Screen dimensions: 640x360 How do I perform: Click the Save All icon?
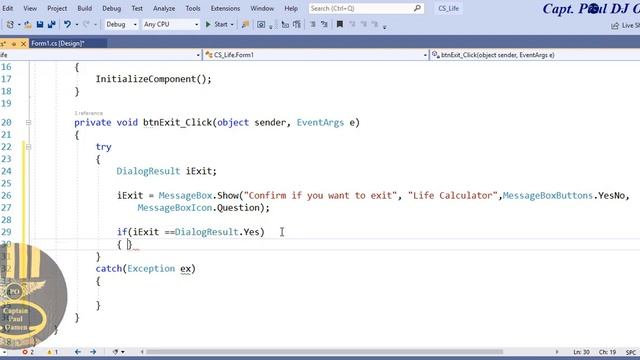pyautogui.click(x=51, y=24)
